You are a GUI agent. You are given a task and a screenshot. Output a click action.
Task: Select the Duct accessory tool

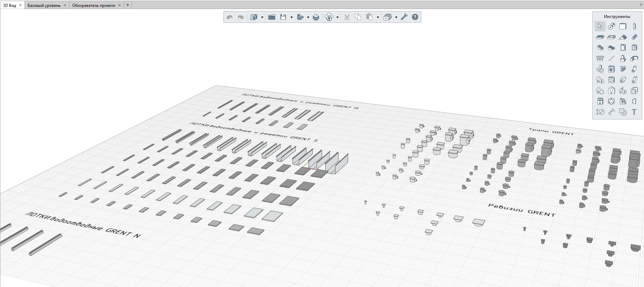point(623,80)
